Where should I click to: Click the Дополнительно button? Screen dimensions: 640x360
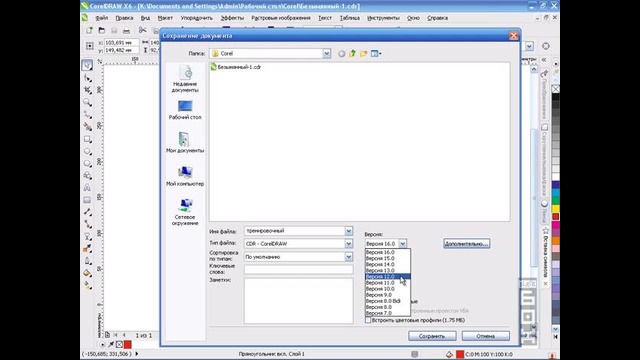(467, 244)
